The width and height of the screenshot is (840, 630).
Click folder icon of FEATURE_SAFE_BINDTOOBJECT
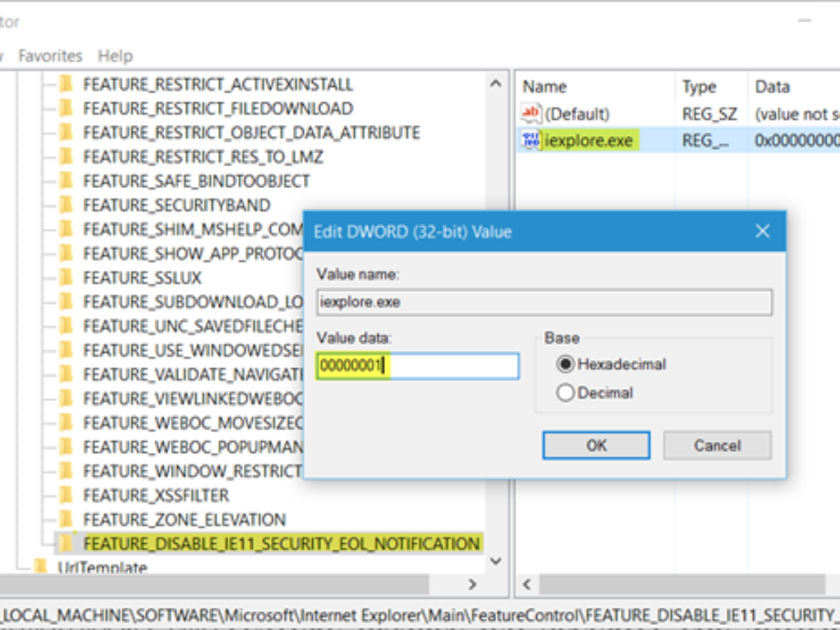(66, 181)
